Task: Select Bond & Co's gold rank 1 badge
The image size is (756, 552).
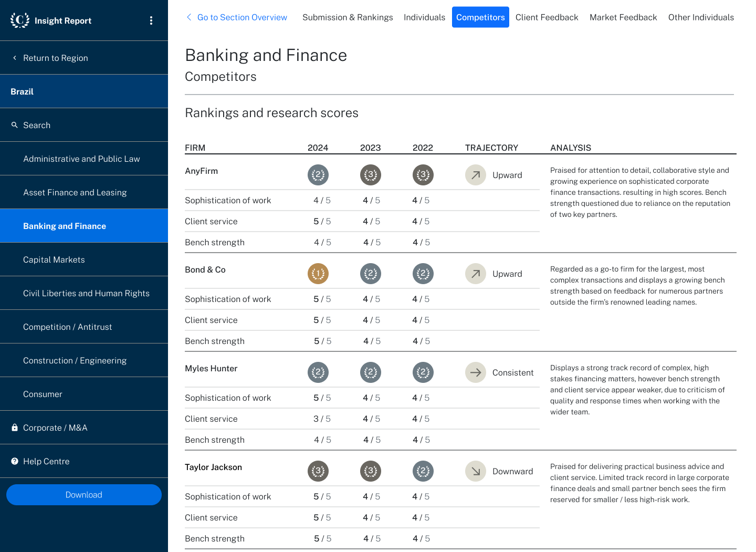Action: 318,274
